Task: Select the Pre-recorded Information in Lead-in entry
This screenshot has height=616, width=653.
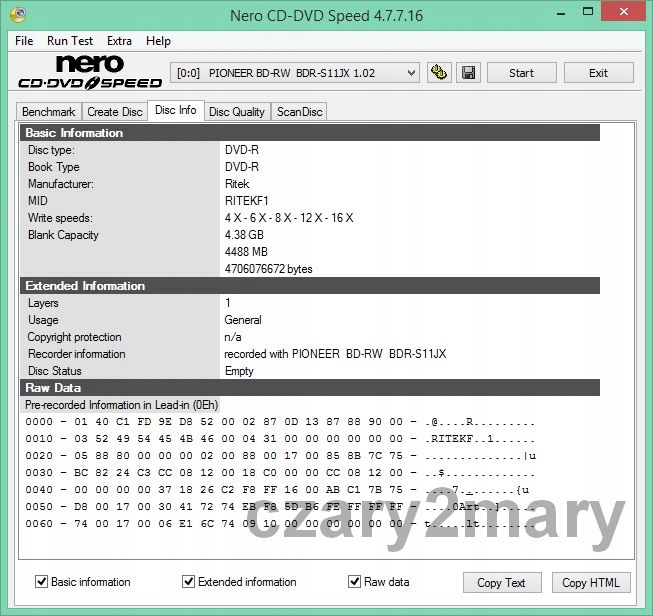Action: pos(120,405)
